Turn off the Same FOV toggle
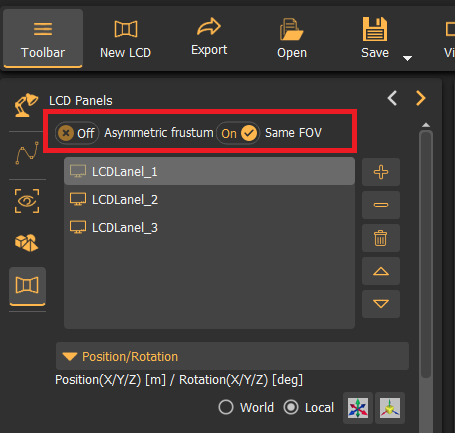Image resolution: width=455 pixels, height=433 pixels. [x=238, y=133]
